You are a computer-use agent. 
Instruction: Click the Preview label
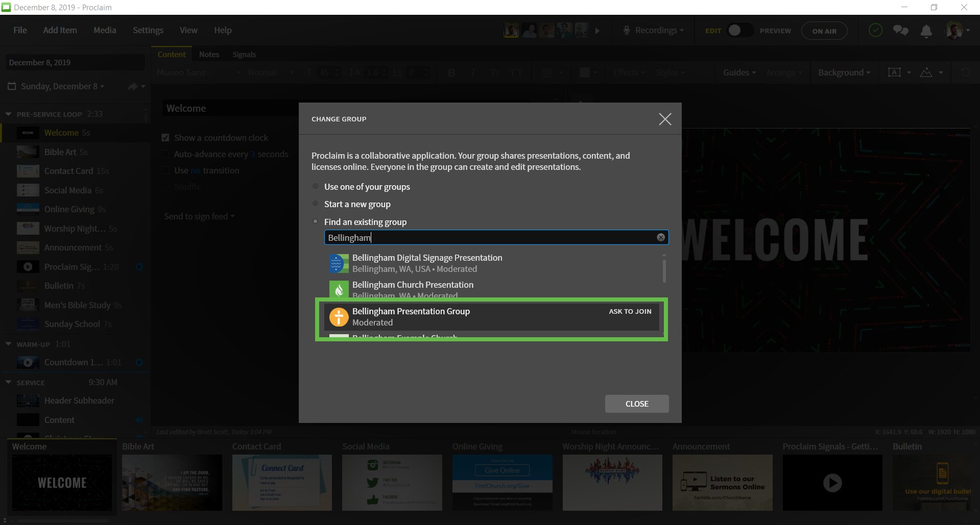click(x=775, y=31)
